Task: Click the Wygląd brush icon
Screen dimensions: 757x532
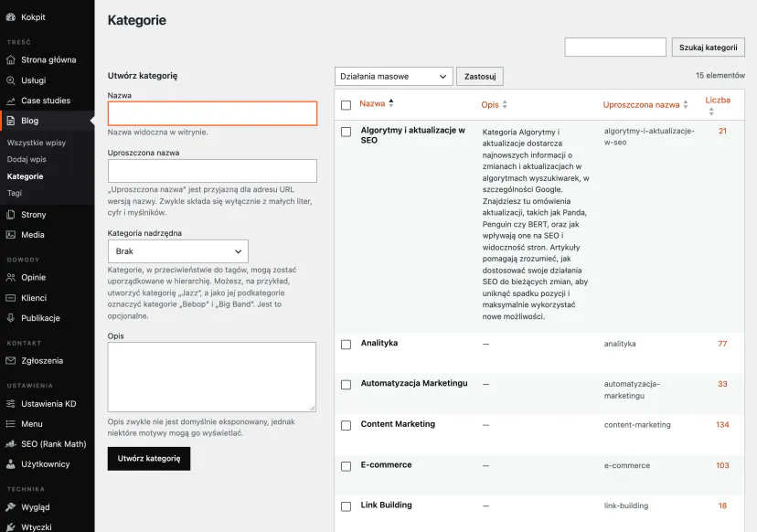Action: click(11, 507)
